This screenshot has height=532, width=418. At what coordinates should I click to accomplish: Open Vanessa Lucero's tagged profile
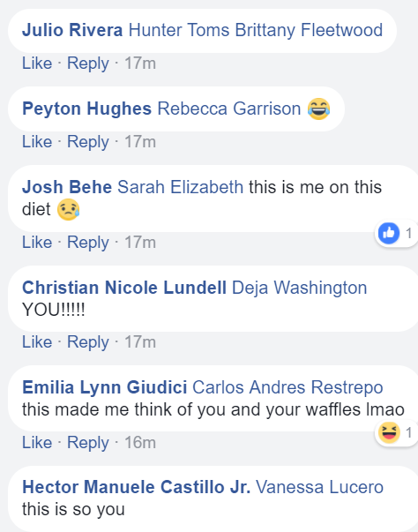coord(320,487)
